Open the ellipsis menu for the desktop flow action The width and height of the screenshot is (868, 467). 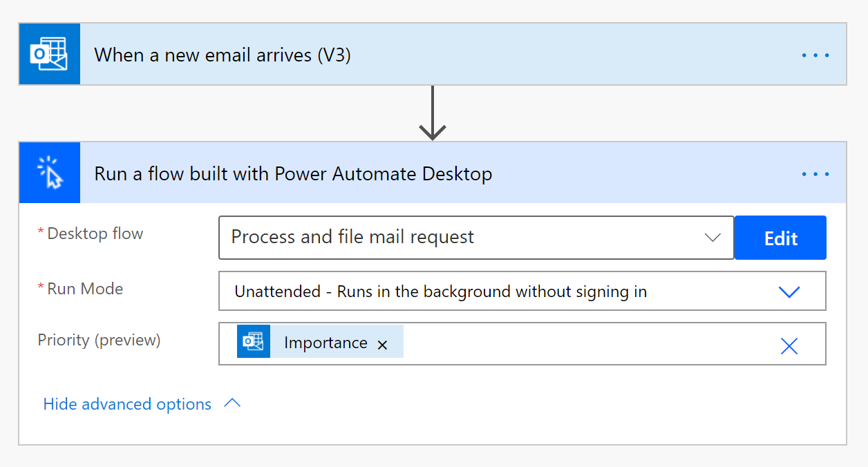[x=815, y=174]
